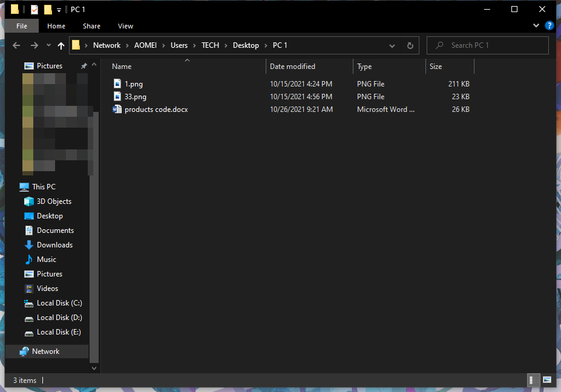Open Desktop under This PC
The width and height of the screenshot is (561, 392).
(50, 216)
